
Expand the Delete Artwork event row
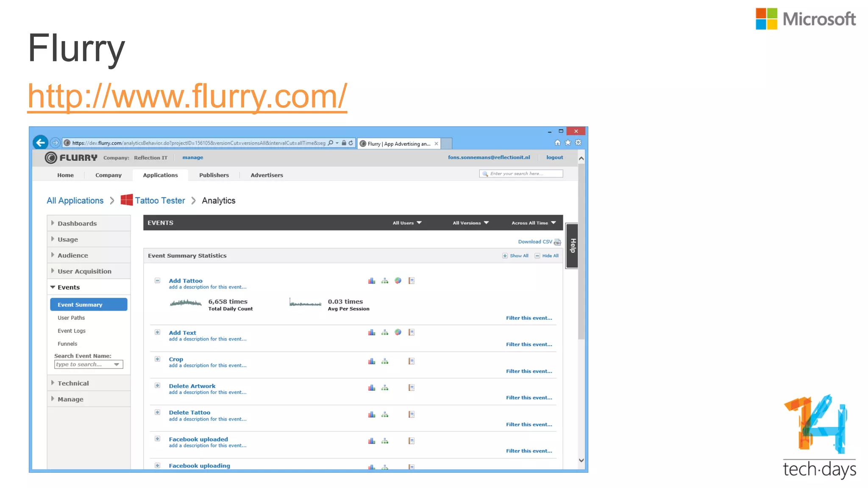[x=157, y=385]
